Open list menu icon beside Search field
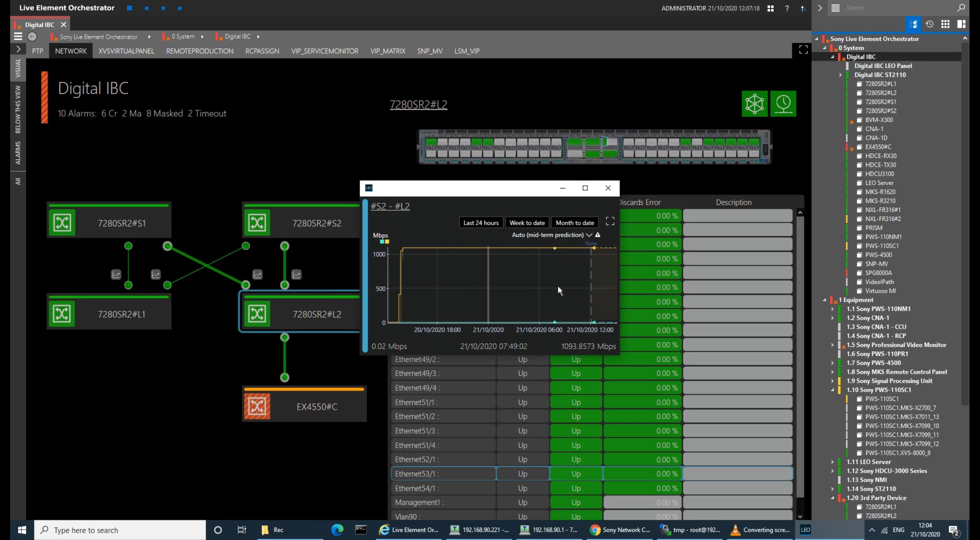 (835, 8)
